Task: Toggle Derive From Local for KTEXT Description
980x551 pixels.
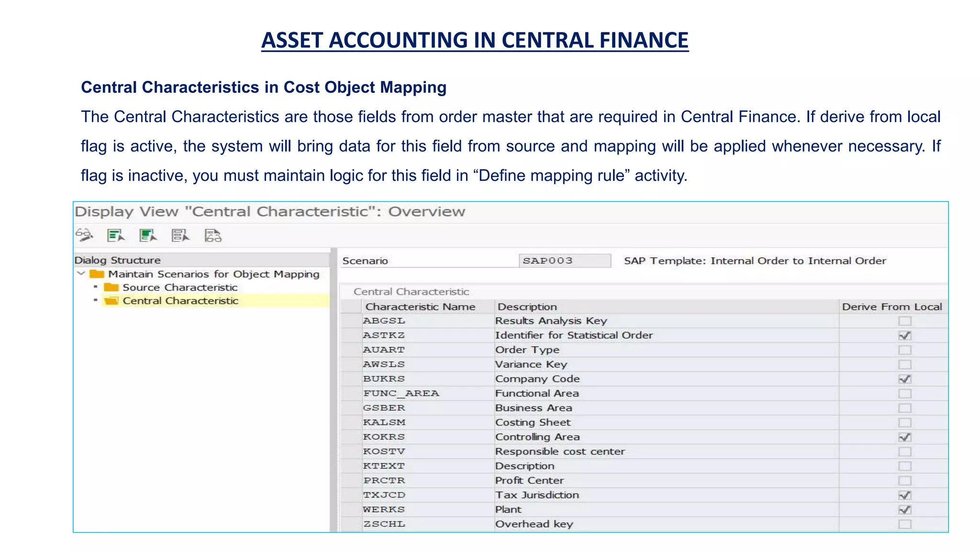Action: (904, 466)
